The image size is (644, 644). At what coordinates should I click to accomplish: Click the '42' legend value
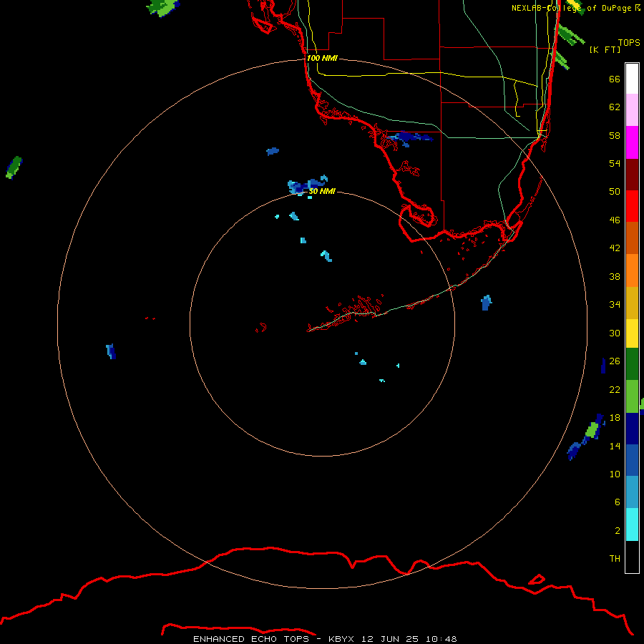click(615, 248)
